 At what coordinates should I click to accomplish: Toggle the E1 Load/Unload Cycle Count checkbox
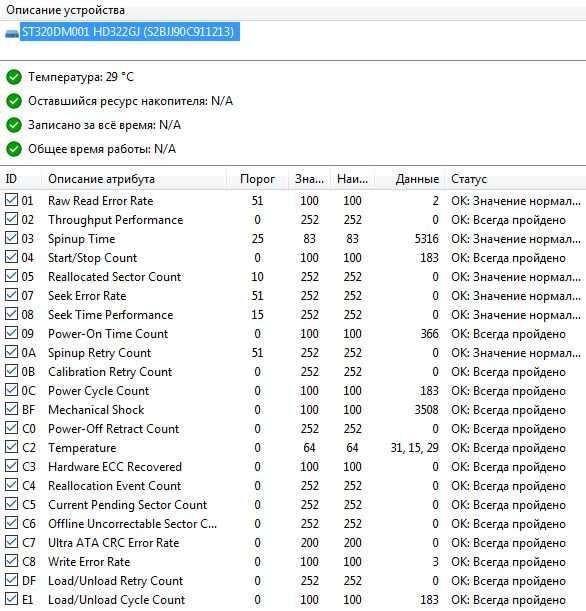pyautogui.click(x=11, y=599)
